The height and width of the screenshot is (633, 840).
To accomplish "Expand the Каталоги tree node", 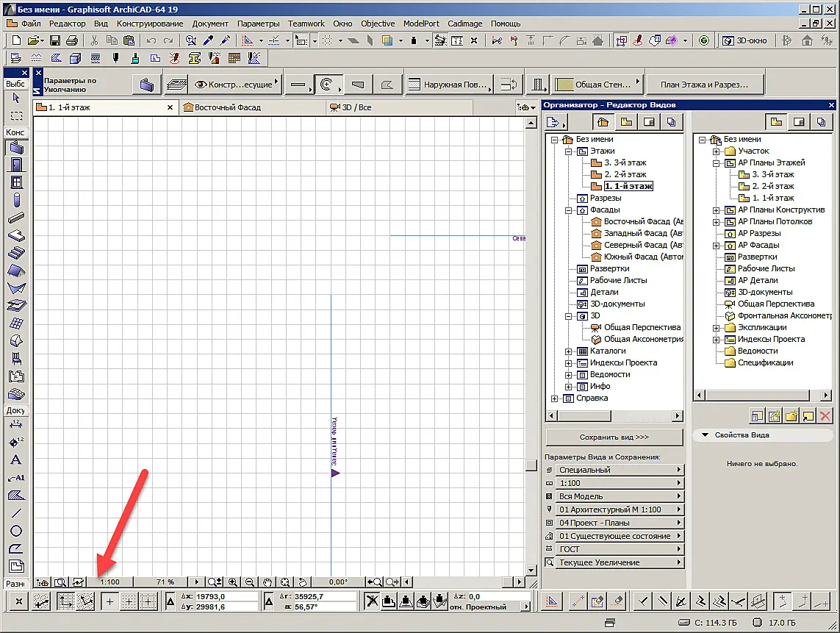I will click(x=568, y=351).
